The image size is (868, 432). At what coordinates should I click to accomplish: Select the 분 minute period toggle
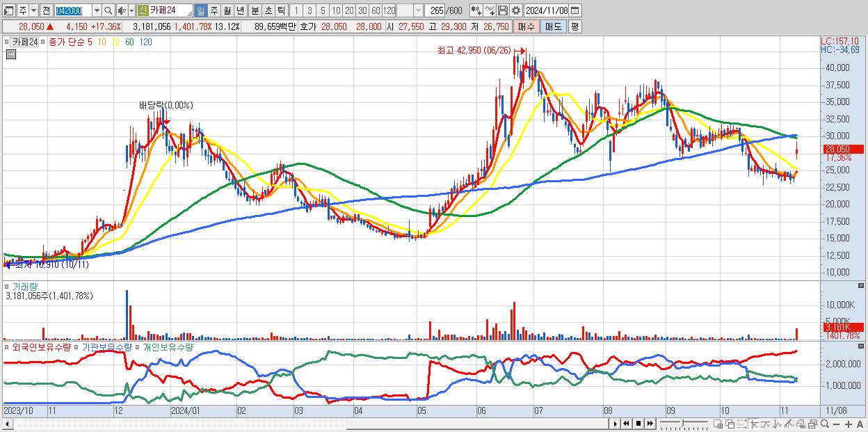point(255,10)
